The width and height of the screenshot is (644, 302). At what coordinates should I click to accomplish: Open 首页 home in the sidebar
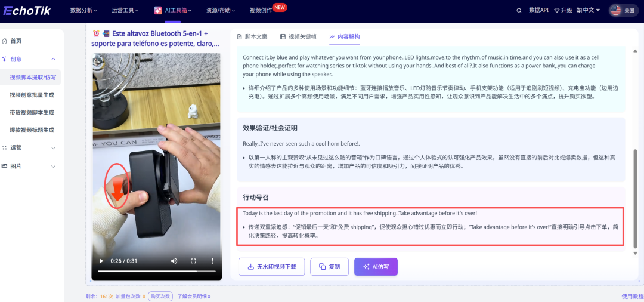point(16,41)
